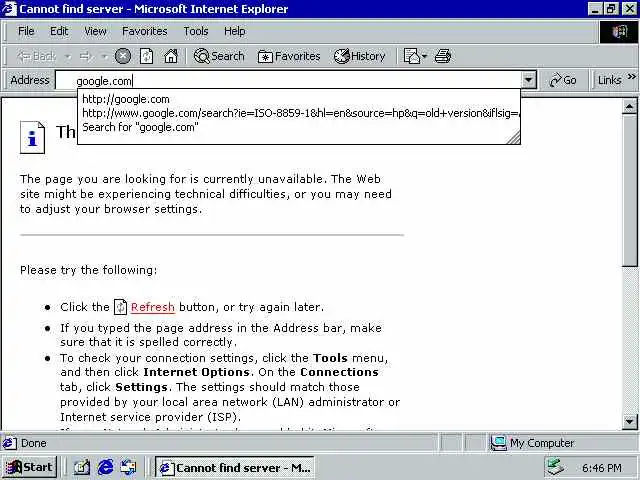
Task: Click the 6:46 PM clock
Action: [x=602, y=468]
